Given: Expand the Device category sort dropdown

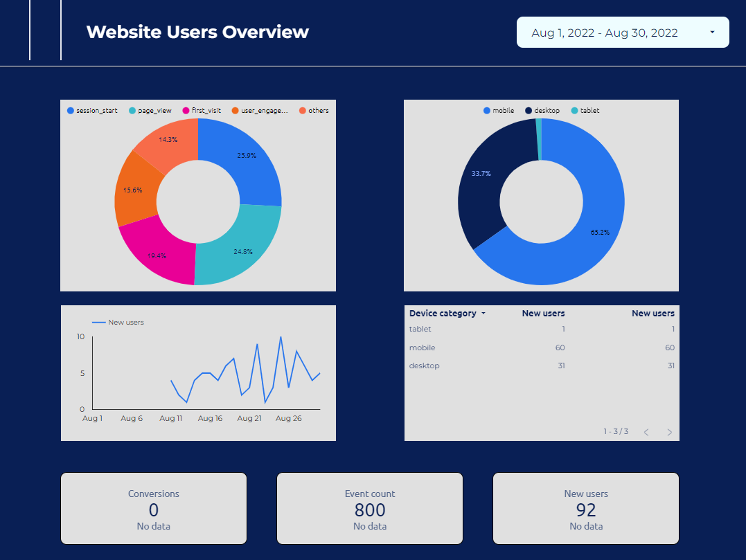Looking at the screenshot, I should coord(485,313).
